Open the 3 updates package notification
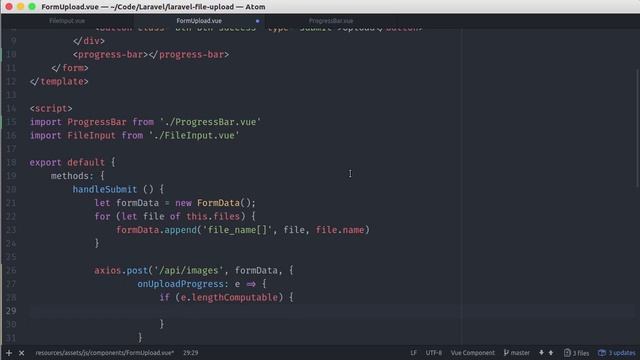This screenshot has height=360, width=640. (617, 353)
